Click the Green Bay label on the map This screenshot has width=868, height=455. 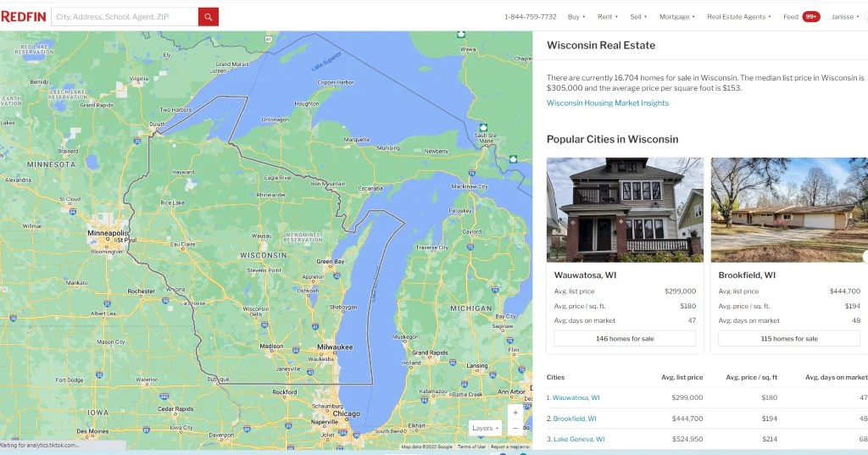[330, 261]
